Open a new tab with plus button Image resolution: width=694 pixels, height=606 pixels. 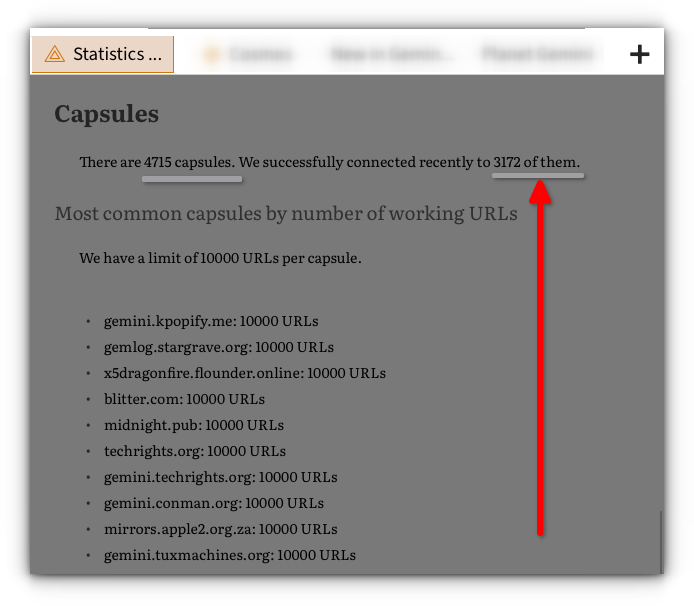pos(639,54)
